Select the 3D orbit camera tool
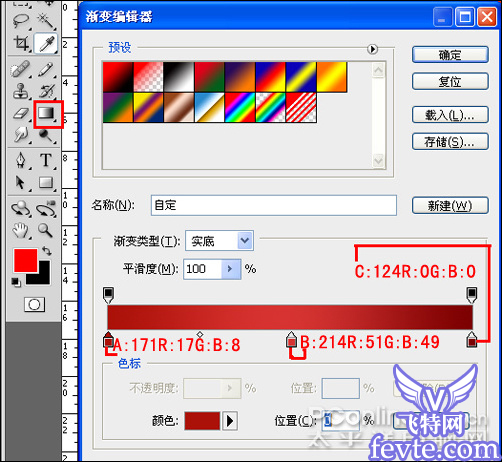502x462 pixels. click(46, 209)
